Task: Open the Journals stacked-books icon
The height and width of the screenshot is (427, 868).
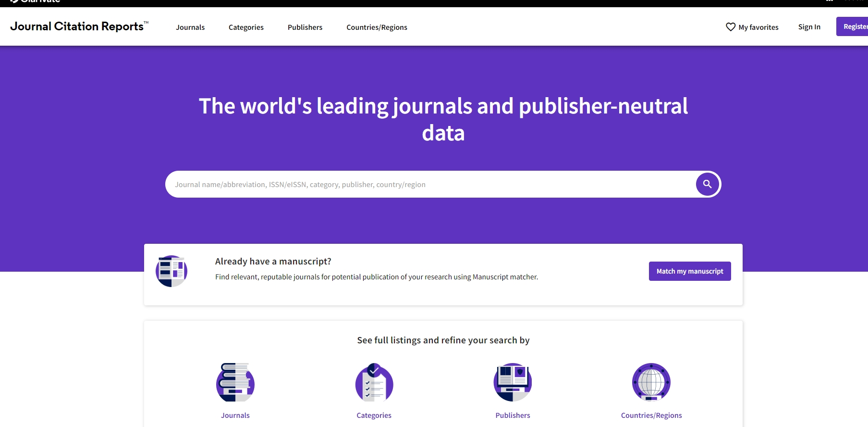Action: tap(235, 382)
